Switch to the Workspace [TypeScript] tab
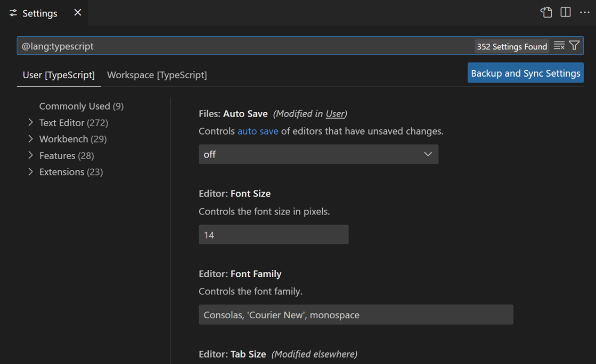Image resolution: width=596 pixels, height=364 pixels. 157,75
